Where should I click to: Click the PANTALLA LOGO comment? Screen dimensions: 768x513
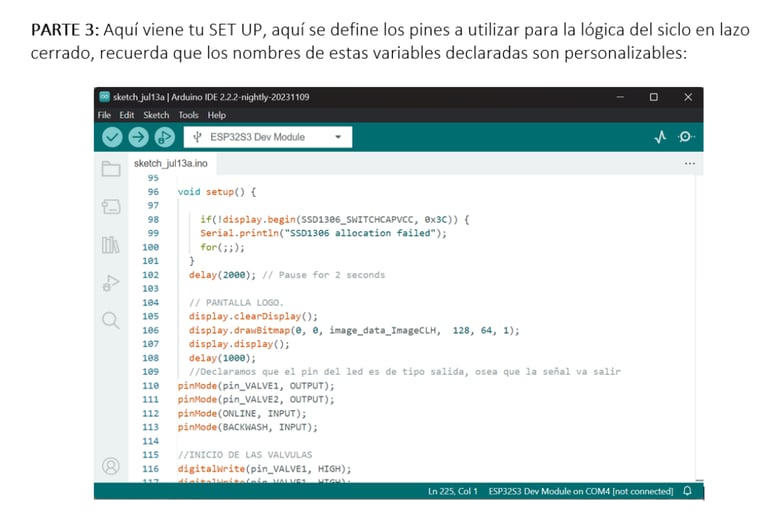pos(236,302)
